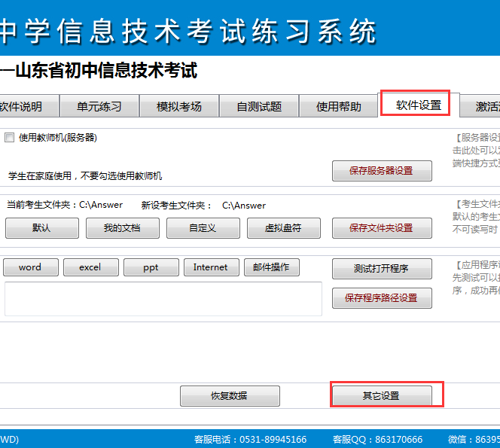Save folder settings with 保存文件夹设置
The image size is (500, 448).
coord(382,228)
